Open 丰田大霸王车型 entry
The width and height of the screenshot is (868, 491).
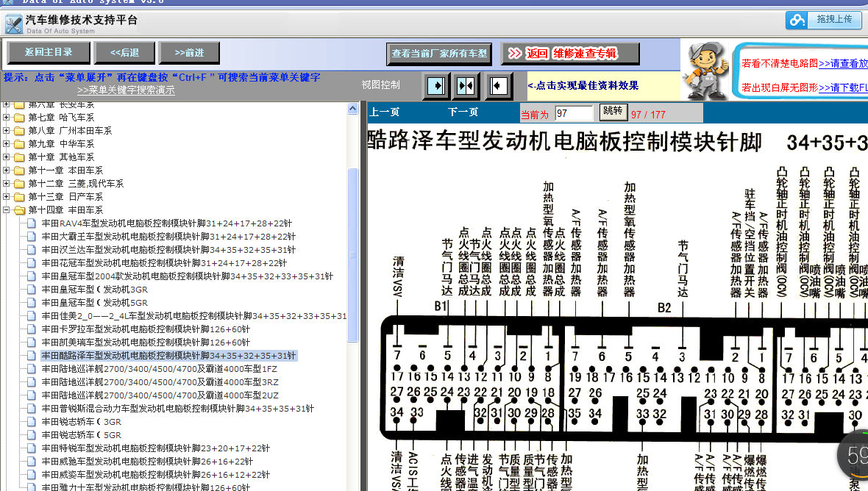coord(168,237)
